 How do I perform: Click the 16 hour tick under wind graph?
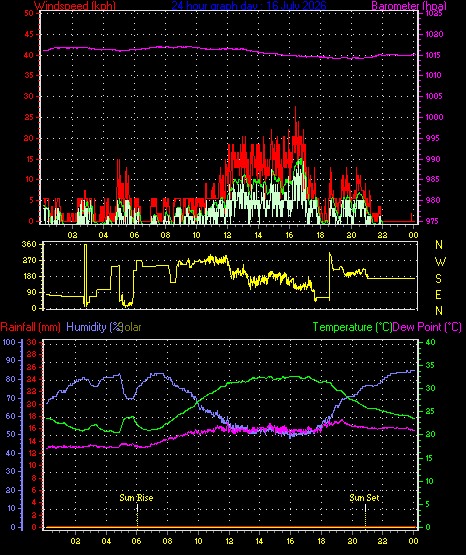(289, 235)
